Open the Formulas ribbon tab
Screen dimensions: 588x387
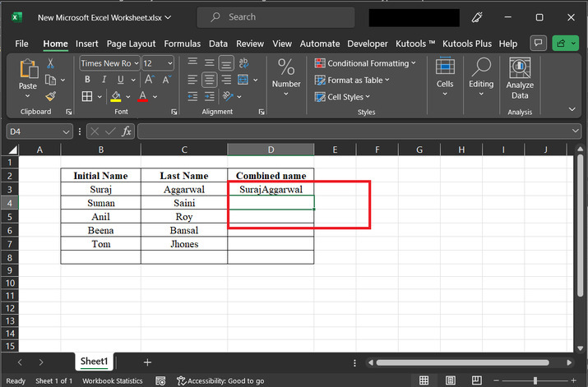pyautogui.click(x=182, y=44)
